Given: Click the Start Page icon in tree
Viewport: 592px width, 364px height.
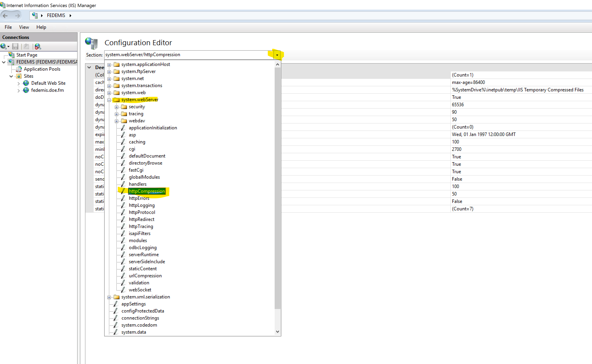Looking at the screenshot, I should tap(12, 55).
